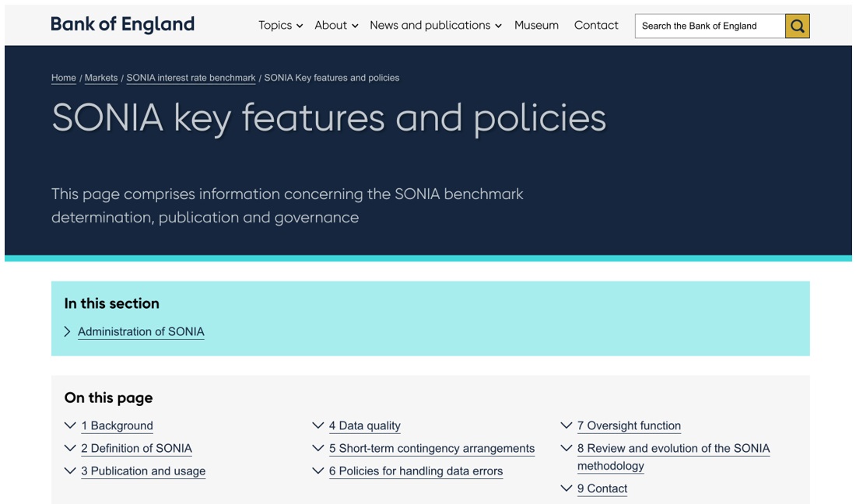The width and height of the screenshot is (856, 504).
Task: Click the yellow search magnifier button
Action: (797, 26)
